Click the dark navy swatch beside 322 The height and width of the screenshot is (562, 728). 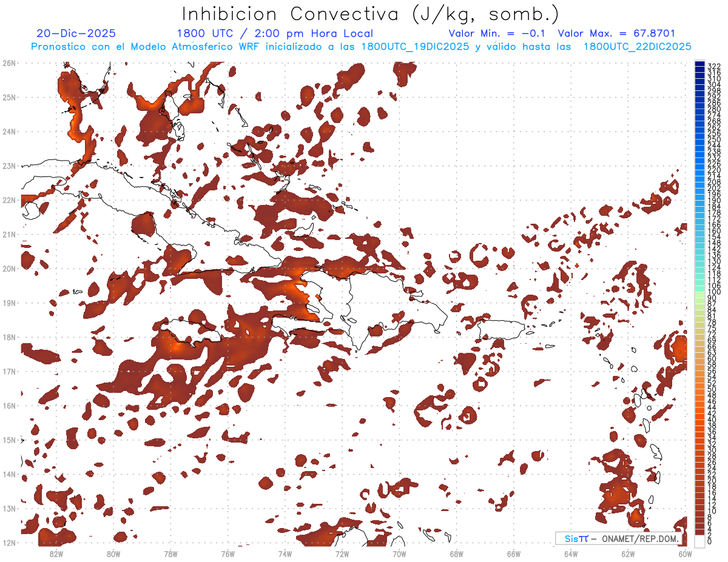(699, 64)
